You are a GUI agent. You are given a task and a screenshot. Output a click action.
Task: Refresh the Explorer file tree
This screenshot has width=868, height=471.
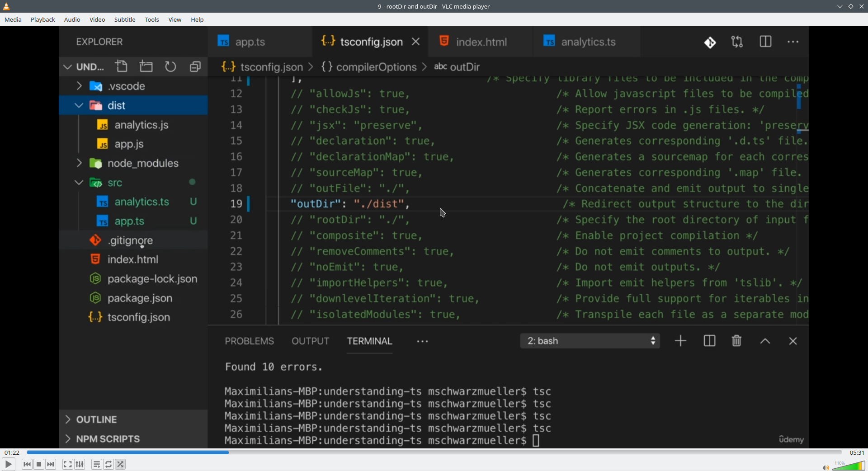pos(171,67)
